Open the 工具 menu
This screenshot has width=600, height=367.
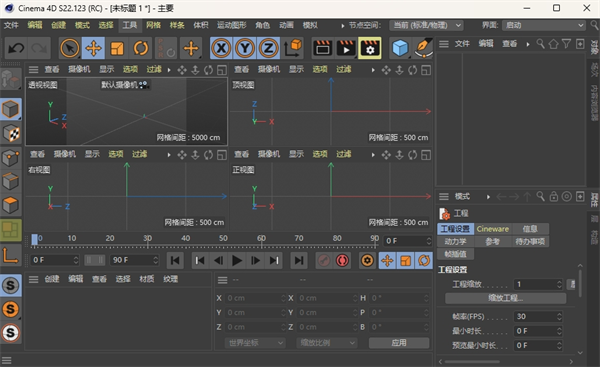tap(130, 25)
